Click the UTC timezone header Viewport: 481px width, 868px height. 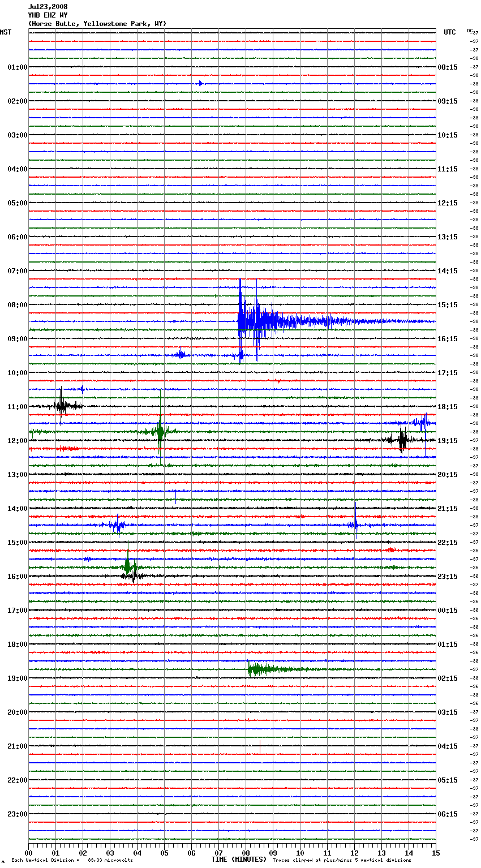pyautogui.click(x=450, y=32)
